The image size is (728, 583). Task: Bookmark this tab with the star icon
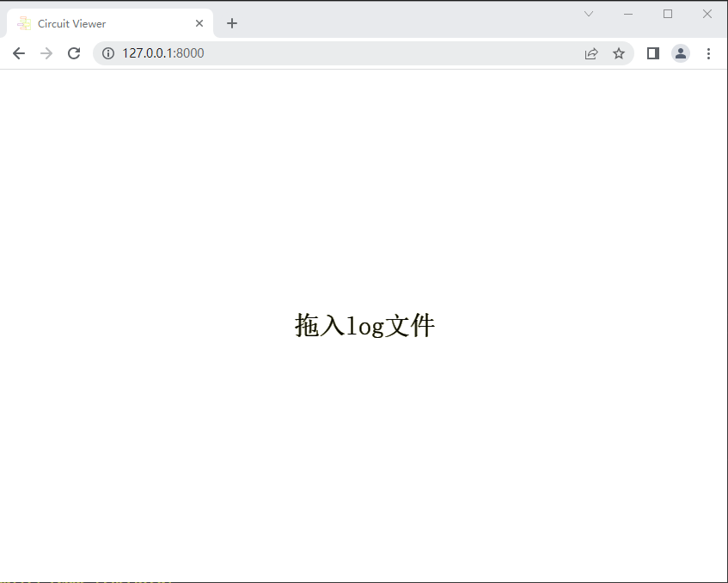click(619, 53)
